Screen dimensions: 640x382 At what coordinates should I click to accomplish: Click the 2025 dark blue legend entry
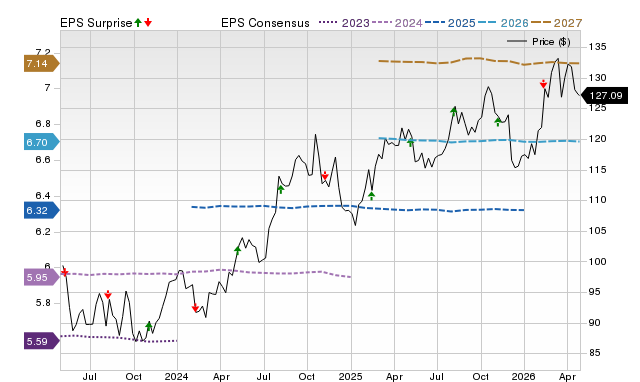click(450, 23)
